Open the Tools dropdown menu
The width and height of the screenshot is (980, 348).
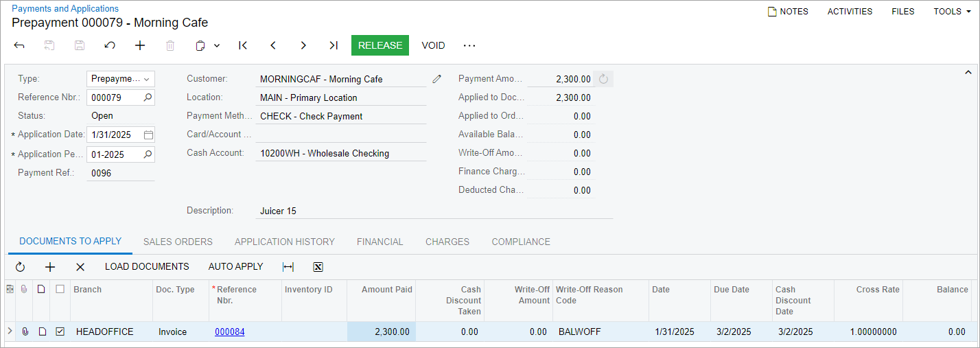[950, 12]
